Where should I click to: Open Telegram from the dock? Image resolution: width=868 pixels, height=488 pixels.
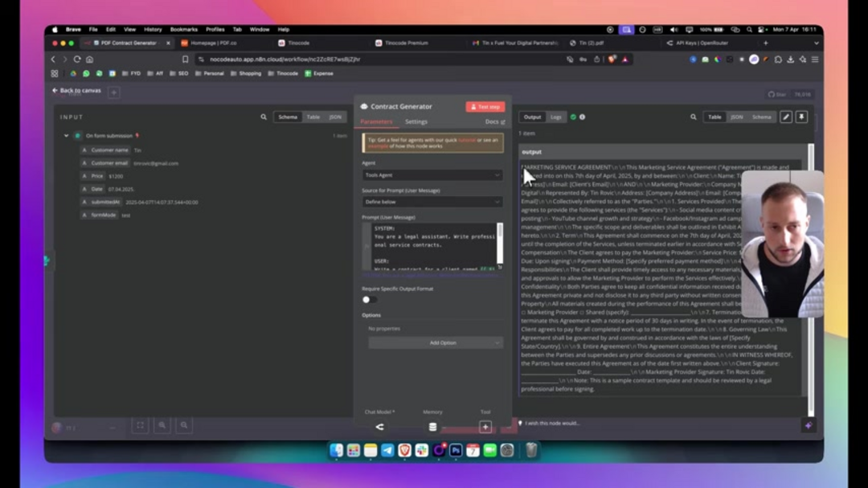coord(387,451)
